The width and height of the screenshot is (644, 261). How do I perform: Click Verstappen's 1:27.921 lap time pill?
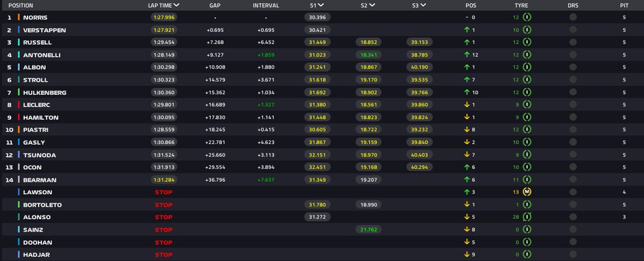click(x=164, y=30)
